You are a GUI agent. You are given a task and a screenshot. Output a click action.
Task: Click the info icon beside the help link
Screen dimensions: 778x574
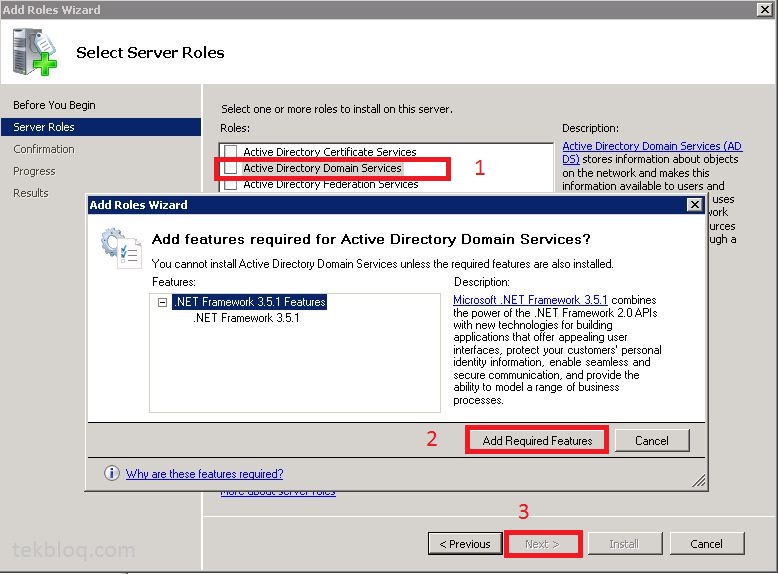[x=112, y=473]
